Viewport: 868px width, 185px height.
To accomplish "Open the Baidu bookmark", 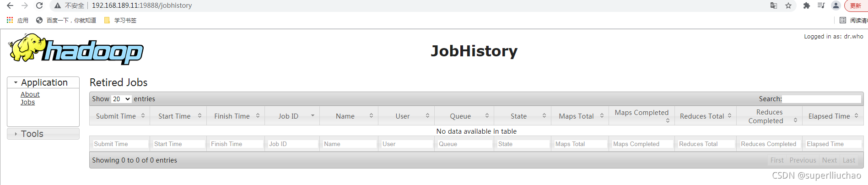I will pos(66,20).
